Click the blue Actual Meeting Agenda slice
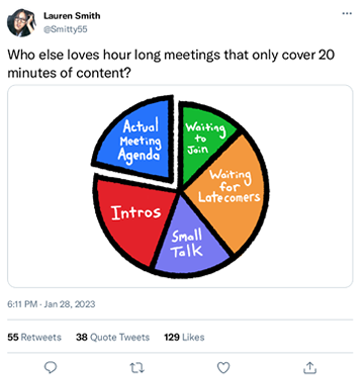The image size is (360, 389). pos(137,140)
